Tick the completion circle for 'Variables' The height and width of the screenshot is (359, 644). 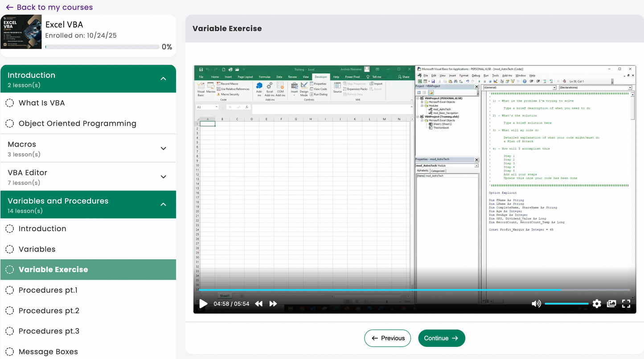coord(9,249)
